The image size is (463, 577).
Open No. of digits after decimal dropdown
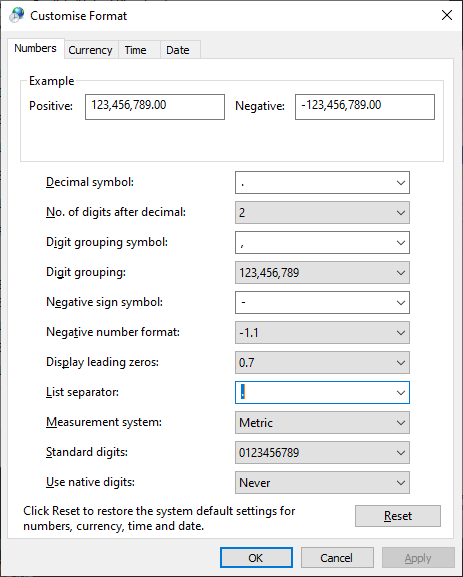point(322,213)
